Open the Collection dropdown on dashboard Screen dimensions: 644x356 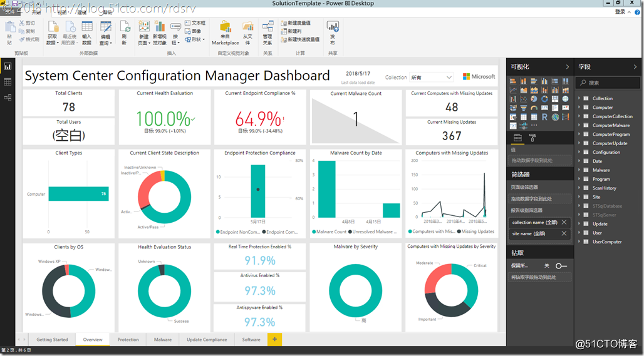(x=431, y=77)
